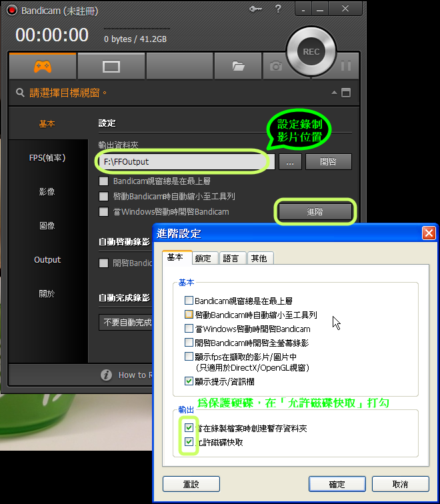The height and width of the screenshot is (504, 440).
Task: Browse for output folder with the ... button
Action: 290,162
